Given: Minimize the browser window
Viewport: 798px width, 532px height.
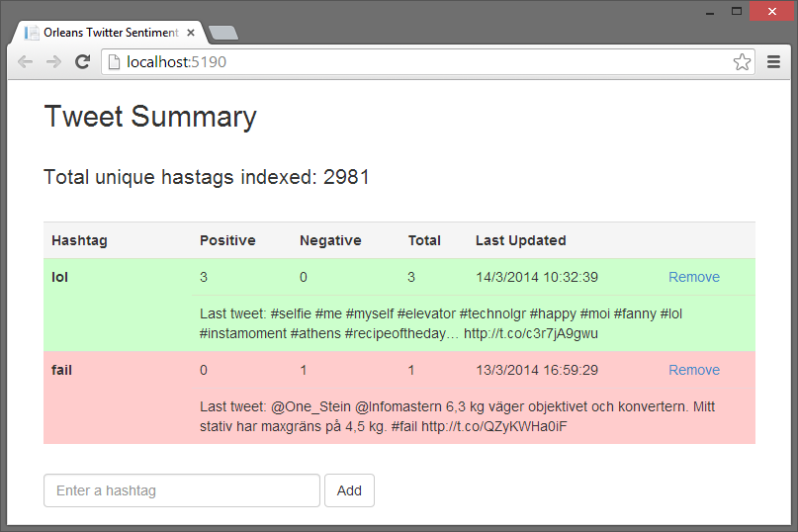Looking at the screenshot, I should (709, 11).
